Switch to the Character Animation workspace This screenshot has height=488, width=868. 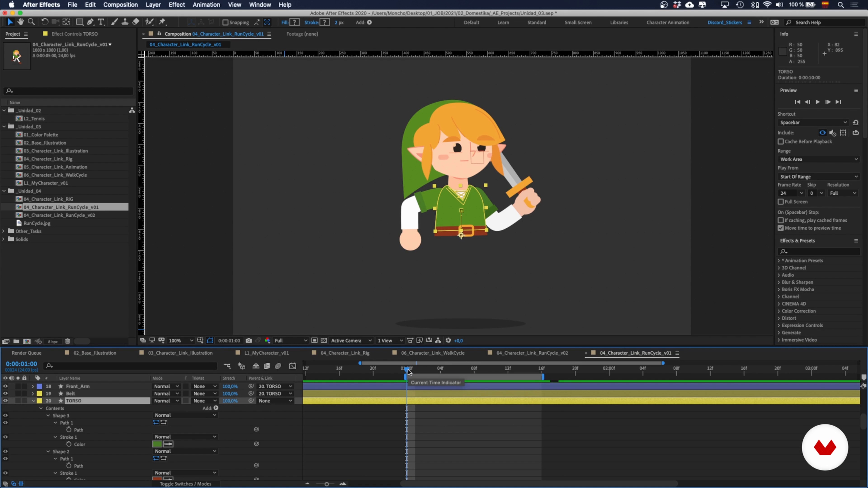click(x=668, y=23)
